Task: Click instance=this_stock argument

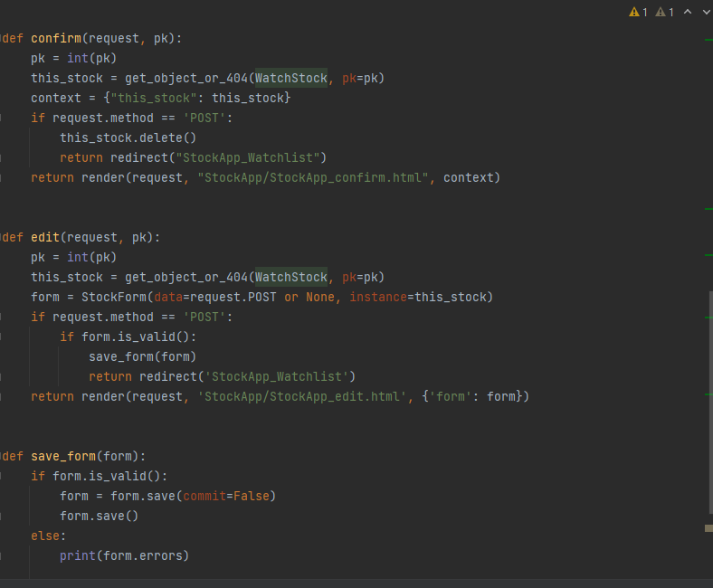Action: point(418,297)
